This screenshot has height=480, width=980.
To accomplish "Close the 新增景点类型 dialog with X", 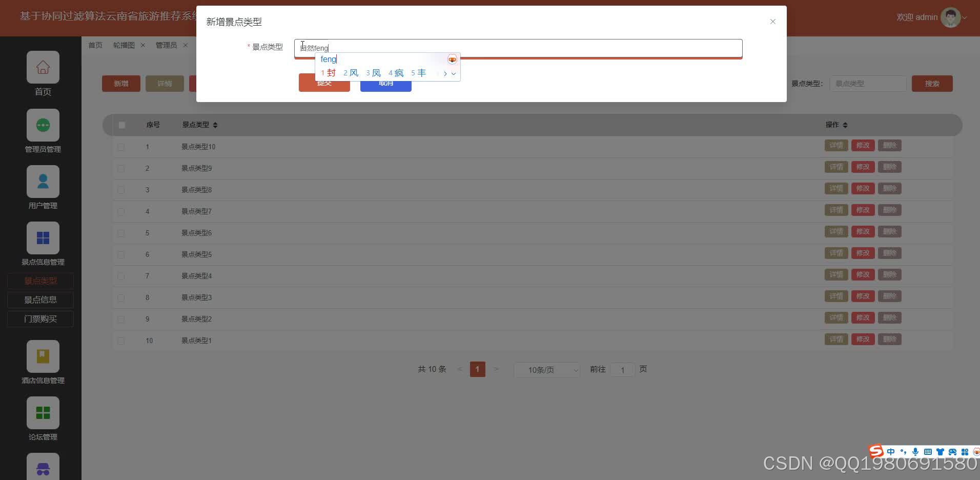I will point(773,22).
